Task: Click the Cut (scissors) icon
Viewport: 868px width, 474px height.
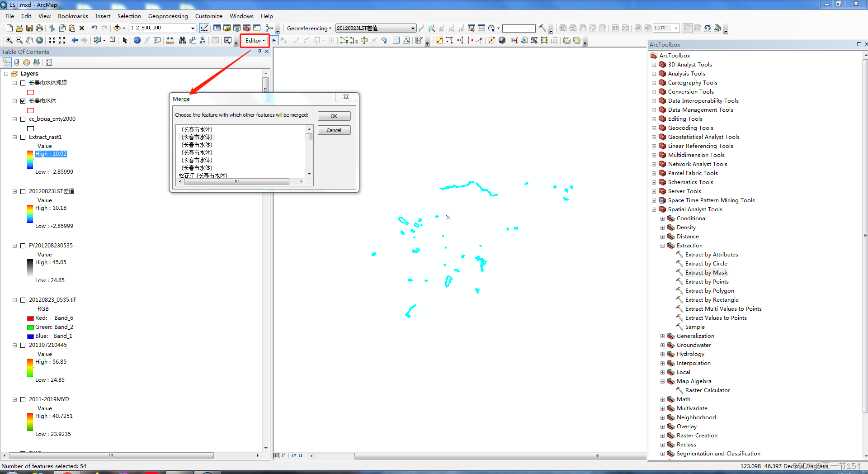Action: coord(52,28)
